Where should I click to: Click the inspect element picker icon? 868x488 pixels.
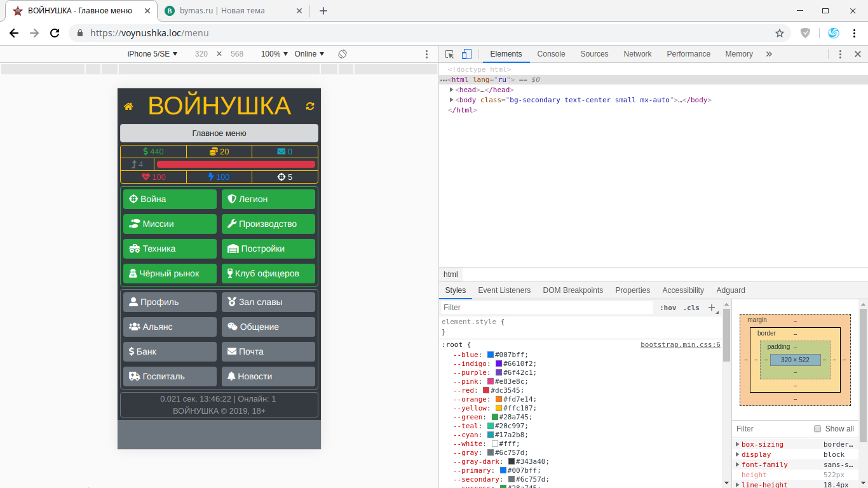coord(450,54)
